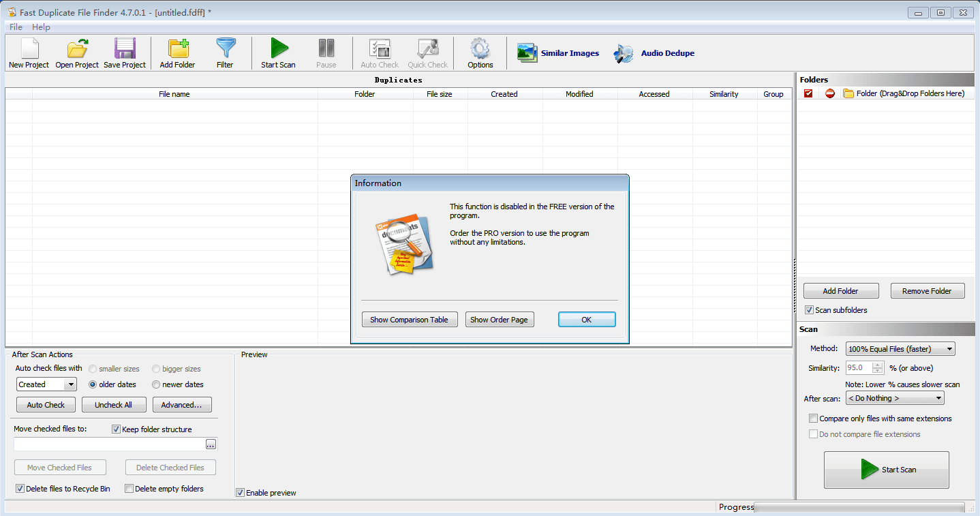Screen dimensions: 980x516
Task: Click the application icon in the title bar
Action: [x=12, y=12]
